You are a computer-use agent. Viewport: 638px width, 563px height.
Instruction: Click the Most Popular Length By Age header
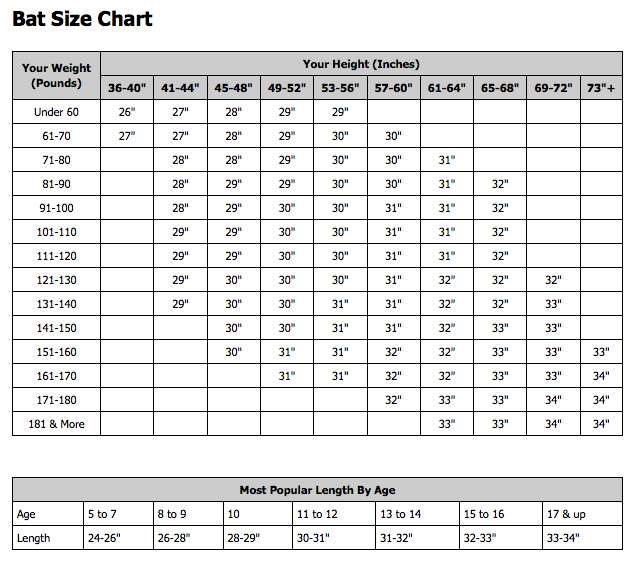tap(317, 490)
